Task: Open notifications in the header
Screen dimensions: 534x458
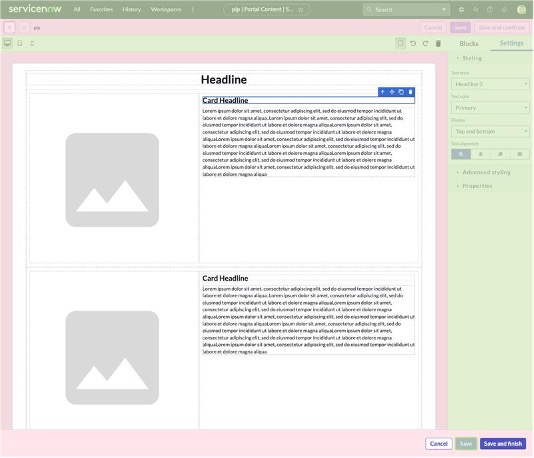Action: point(504,10)
